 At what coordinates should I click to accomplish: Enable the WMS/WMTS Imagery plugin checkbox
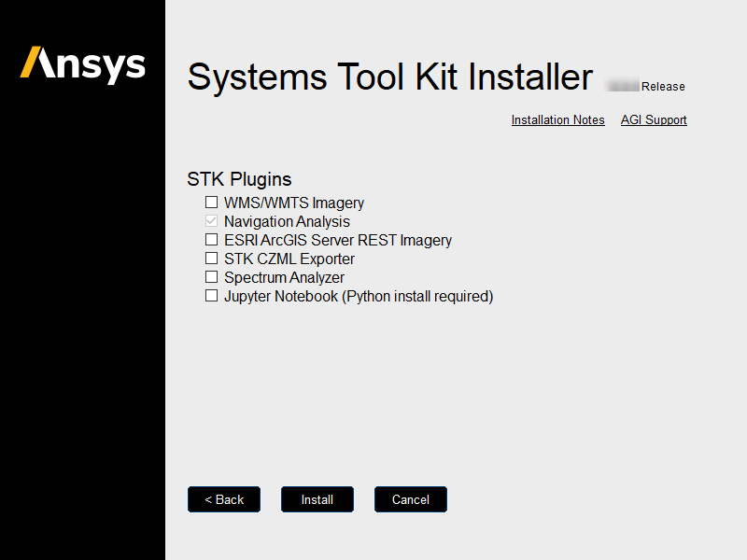coord(212,203)
